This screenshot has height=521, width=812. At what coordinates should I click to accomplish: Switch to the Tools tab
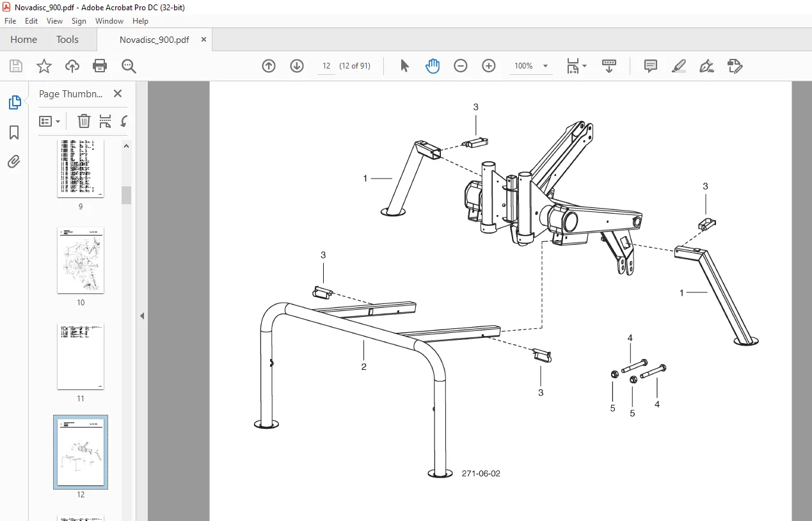click(x=67, y=40)
